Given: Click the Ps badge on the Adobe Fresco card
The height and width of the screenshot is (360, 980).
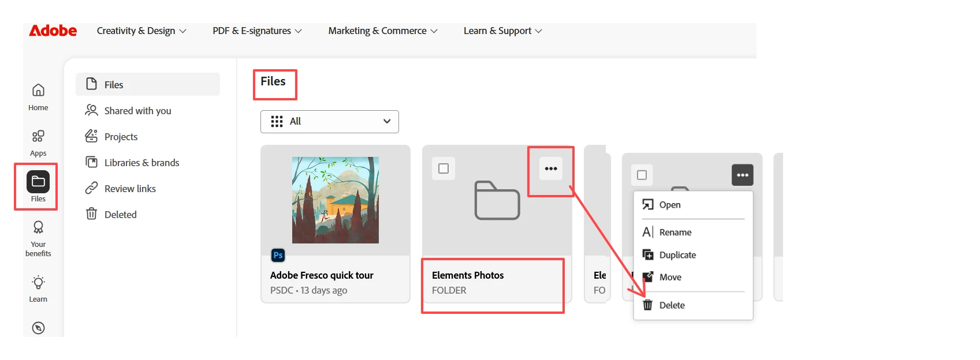Looking at the screenshot, I should (278, 255).
